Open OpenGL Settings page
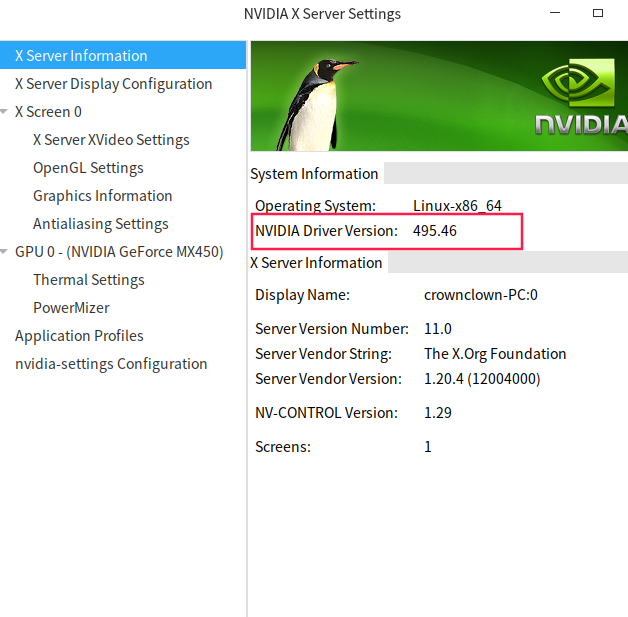The height and width of the screenshot is (617, 628). click(x=88, y=168)
